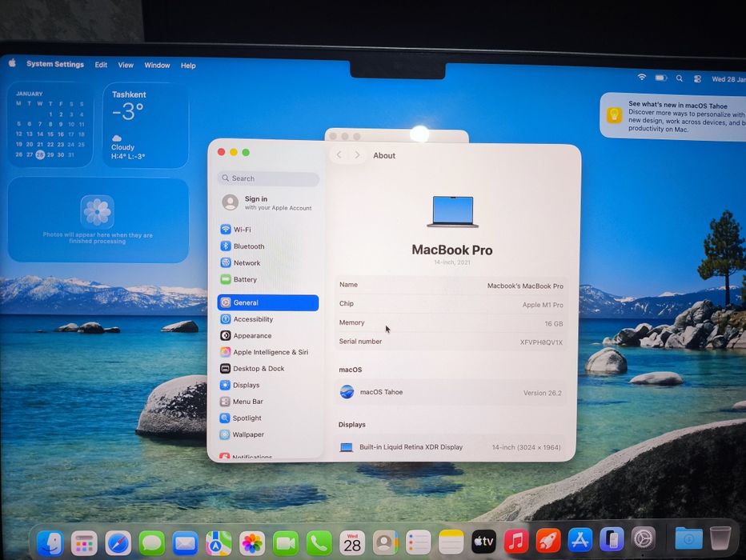
Task: Open the System Settings menu
Action: tap(55, 64)
